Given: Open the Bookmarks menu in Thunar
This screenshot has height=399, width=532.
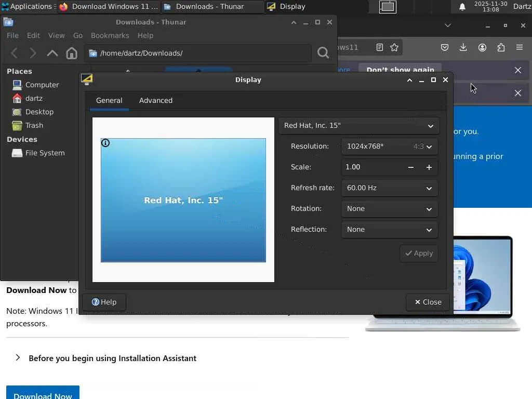Looking at the screenshot, I should coord(110,35).
